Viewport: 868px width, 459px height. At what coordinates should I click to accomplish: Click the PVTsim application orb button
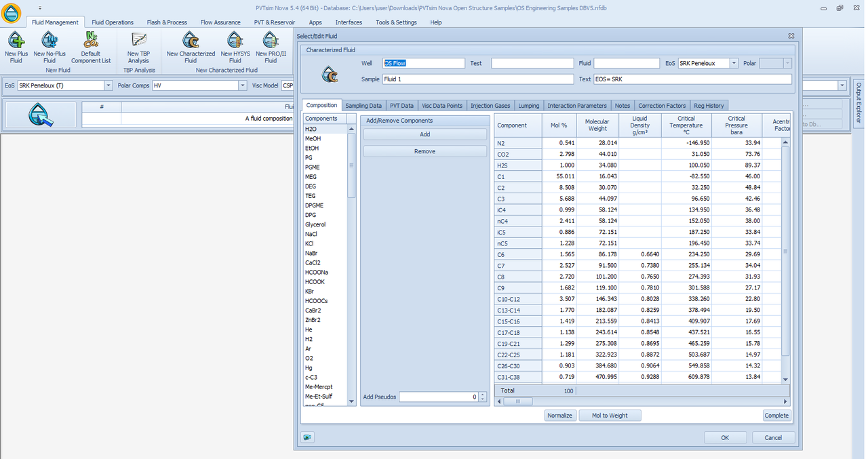pyautogui.click(x=12, y=12)
